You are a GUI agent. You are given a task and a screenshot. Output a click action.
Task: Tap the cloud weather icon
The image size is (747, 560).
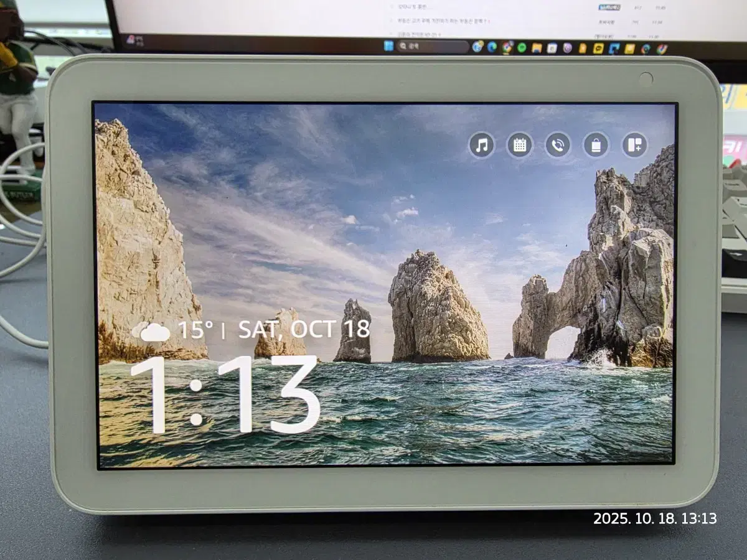(152, 332)
